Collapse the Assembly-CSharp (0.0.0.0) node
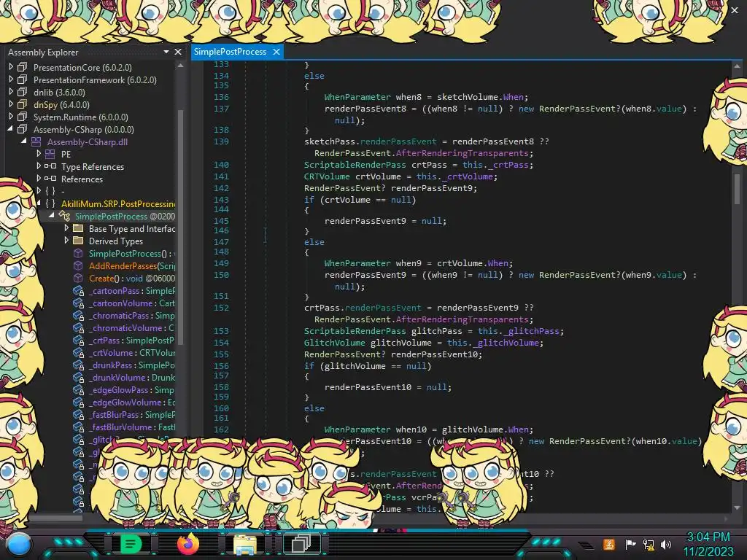Image resolution: width=747 pixels, height=560 pixels. (x=10, y=129)
